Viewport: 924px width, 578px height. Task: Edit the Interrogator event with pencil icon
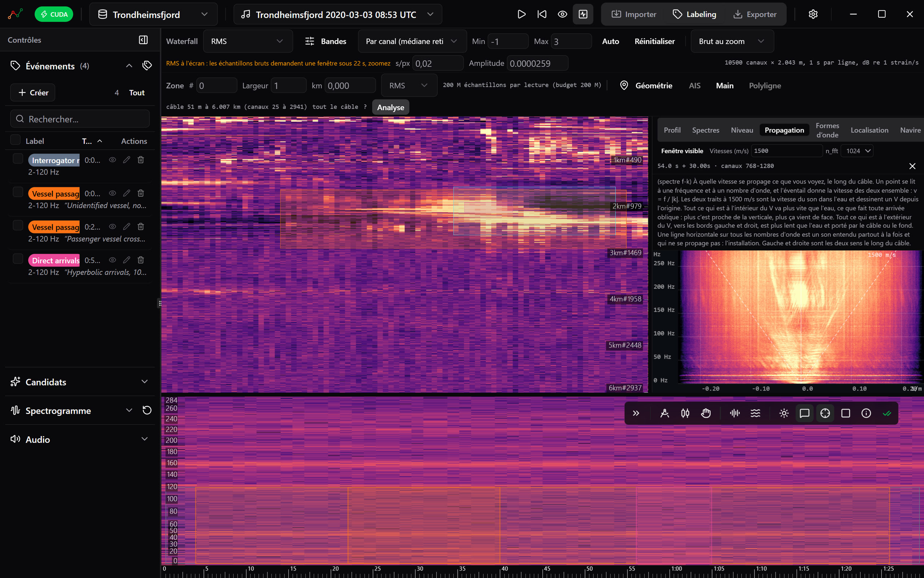(127, 160)
